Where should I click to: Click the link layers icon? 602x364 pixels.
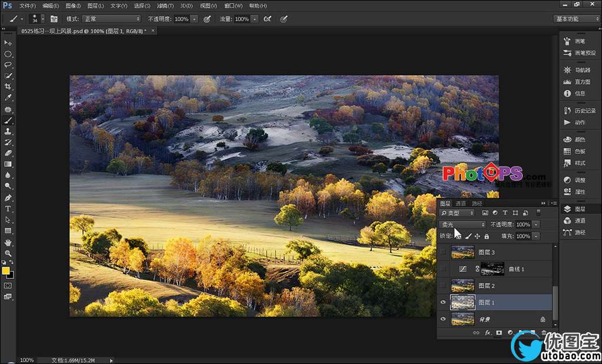[476, 332]
